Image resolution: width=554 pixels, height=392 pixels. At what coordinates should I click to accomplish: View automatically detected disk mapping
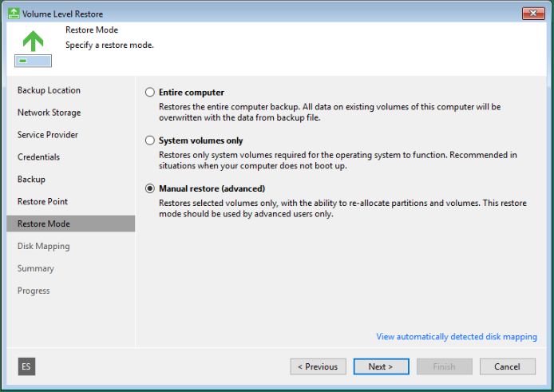(x=456, y=337)
